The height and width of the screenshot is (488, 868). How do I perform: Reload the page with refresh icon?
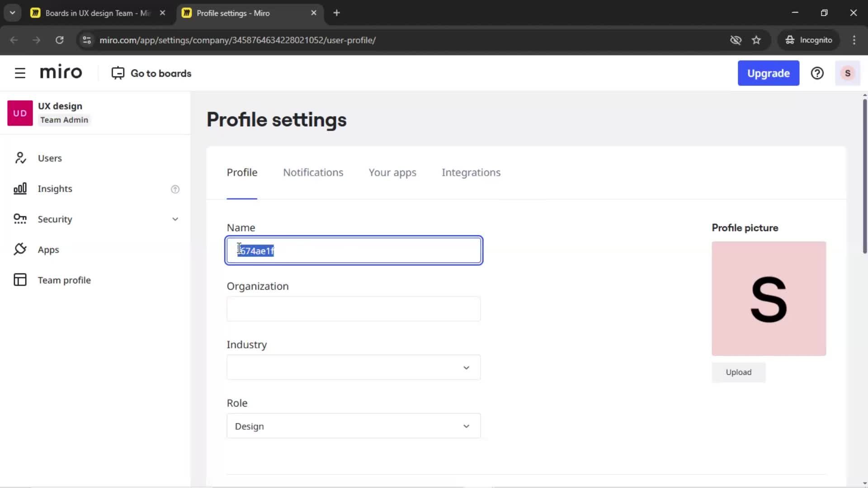click(x=59, y=40)
